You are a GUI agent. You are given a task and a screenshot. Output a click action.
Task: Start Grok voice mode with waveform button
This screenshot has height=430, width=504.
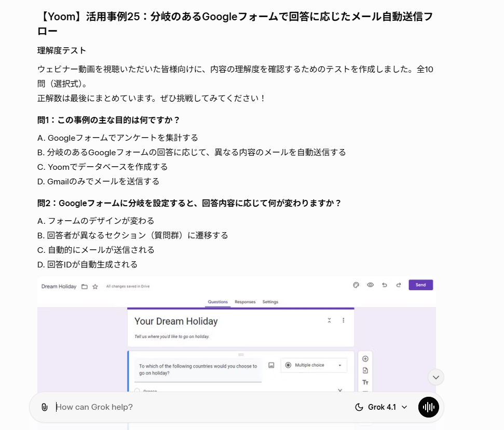[428, 407]
